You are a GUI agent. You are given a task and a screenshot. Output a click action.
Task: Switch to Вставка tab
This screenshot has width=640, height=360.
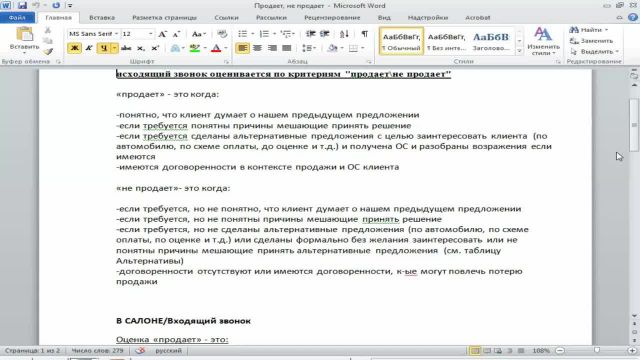[x=102, y=18]
